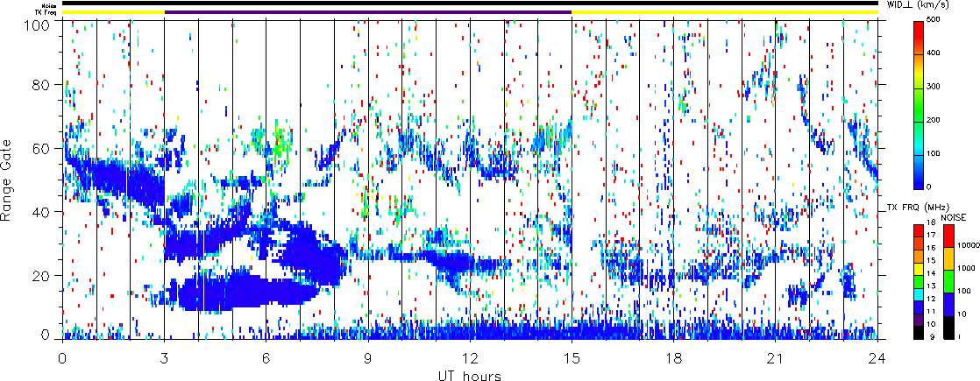980x381 pixels.
Task: Click the 12 tick label on UT hours axis
Action: (470, 358)
